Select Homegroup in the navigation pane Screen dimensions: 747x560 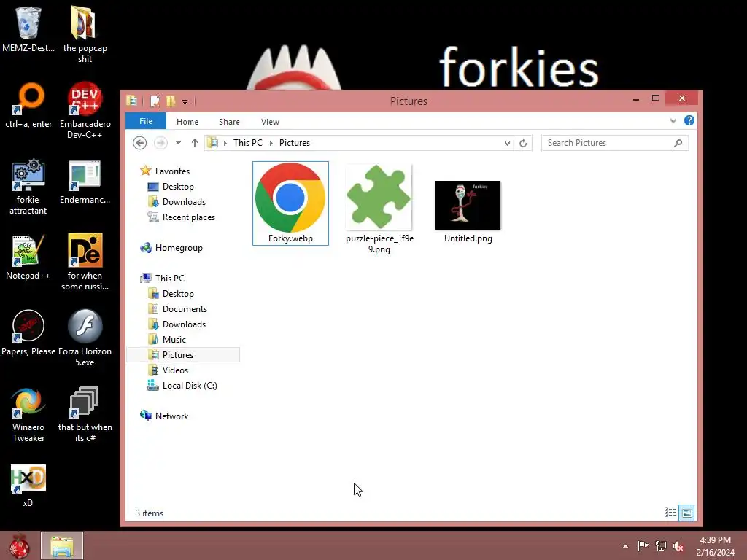coord(171,248)
